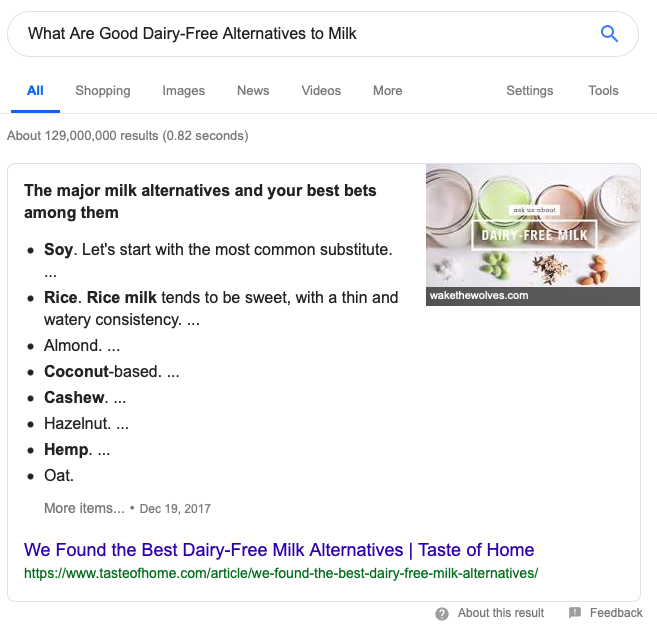The image size is (657, 631).
Task: Click the wakethewolves.com image source label
Action: point(478,296)
